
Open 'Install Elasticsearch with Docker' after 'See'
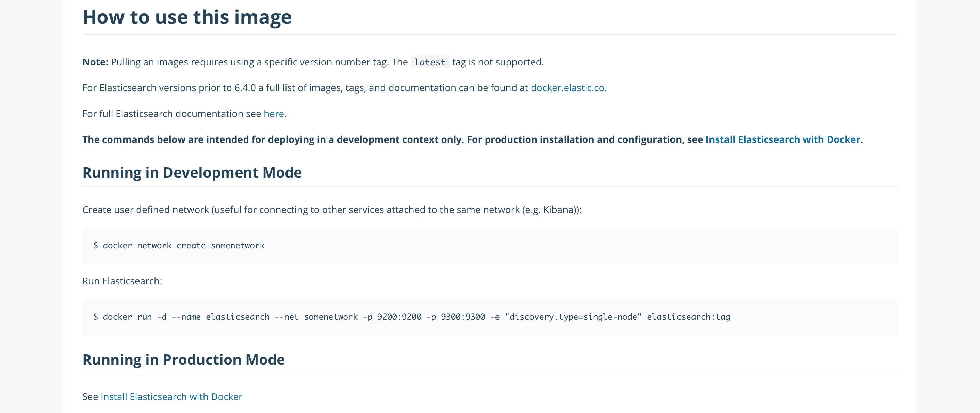coord(171,397)
